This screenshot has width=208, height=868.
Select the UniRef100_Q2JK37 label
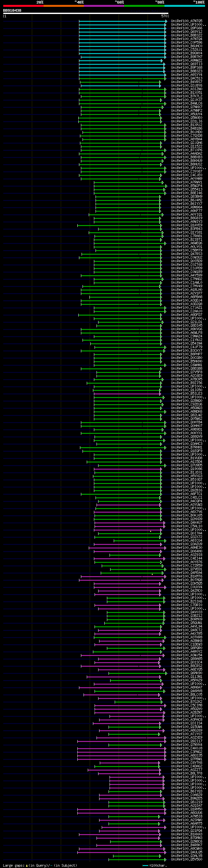point(187,100)
